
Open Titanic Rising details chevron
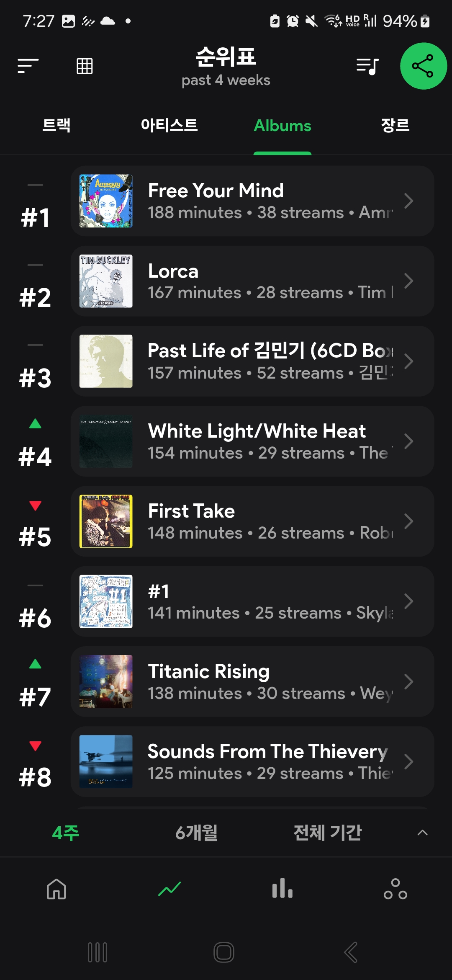409,682
